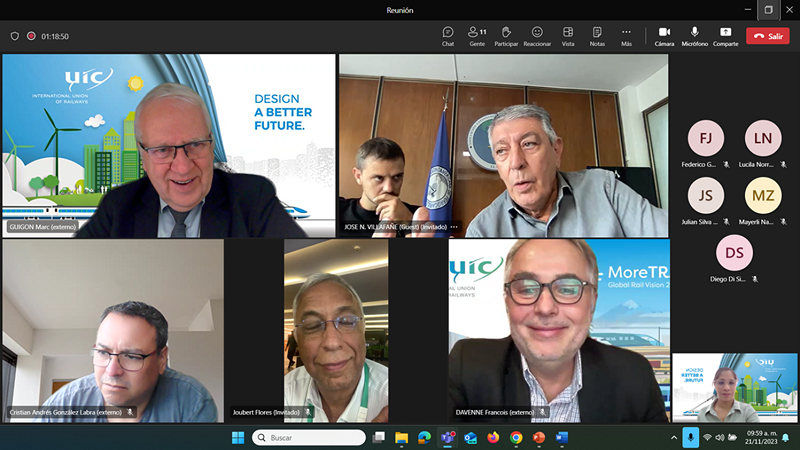Click the recording indicator icon
800x450 pixels.
pyautogui.click(x=31, y=36)
